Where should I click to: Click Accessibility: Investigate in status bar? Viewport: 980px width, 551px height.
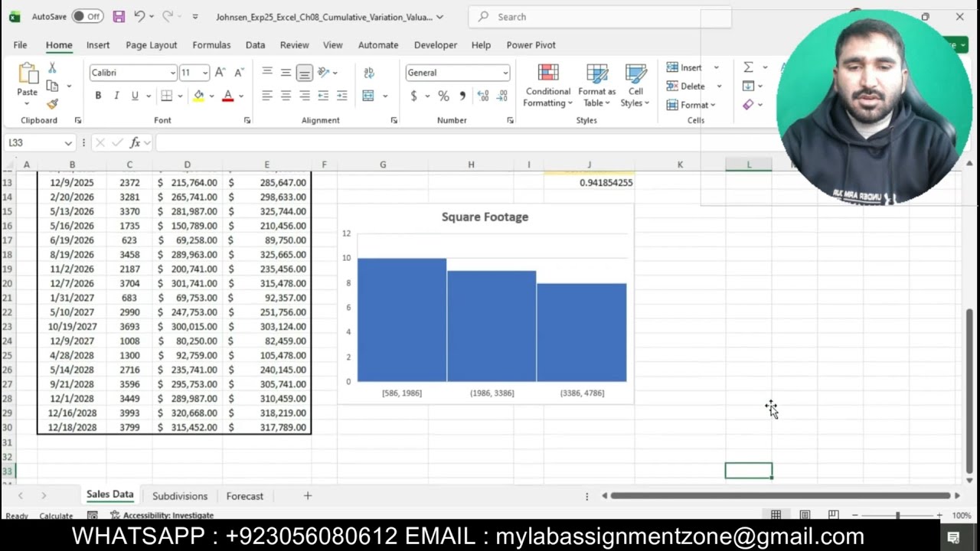(162, 515)
